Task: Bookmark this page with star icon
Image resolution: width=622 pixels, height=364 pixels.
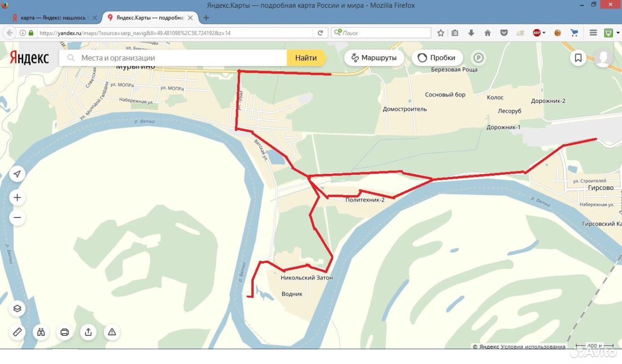Action: click(x=441, y=33)
